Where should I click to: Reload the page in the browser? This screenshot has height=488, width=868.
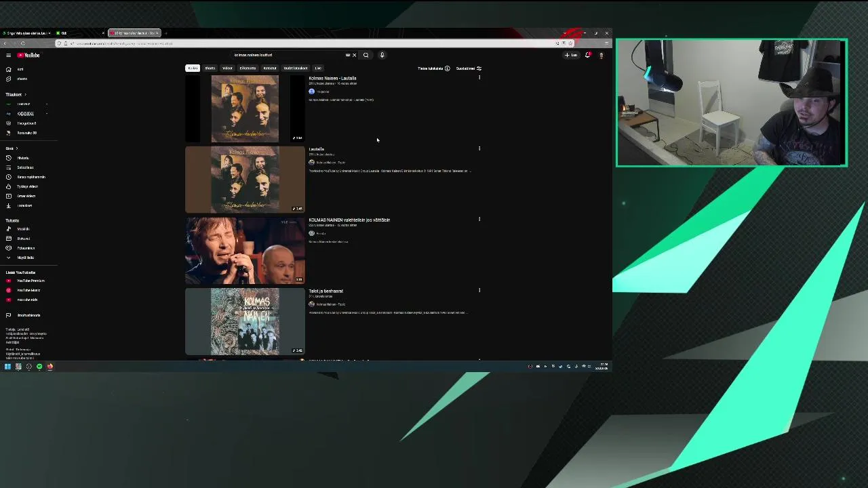(x=22, y=43)
